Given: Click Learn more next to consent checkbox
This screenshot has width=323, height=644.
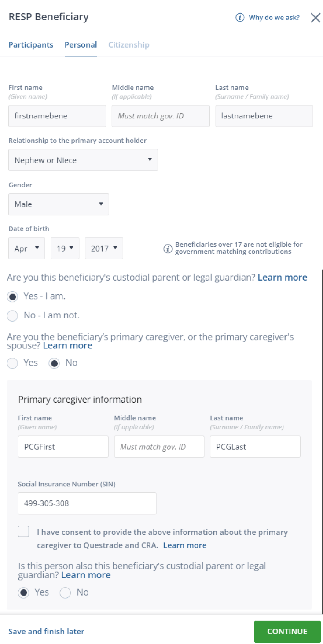Looking at the screenshot, I should [184, 545].
